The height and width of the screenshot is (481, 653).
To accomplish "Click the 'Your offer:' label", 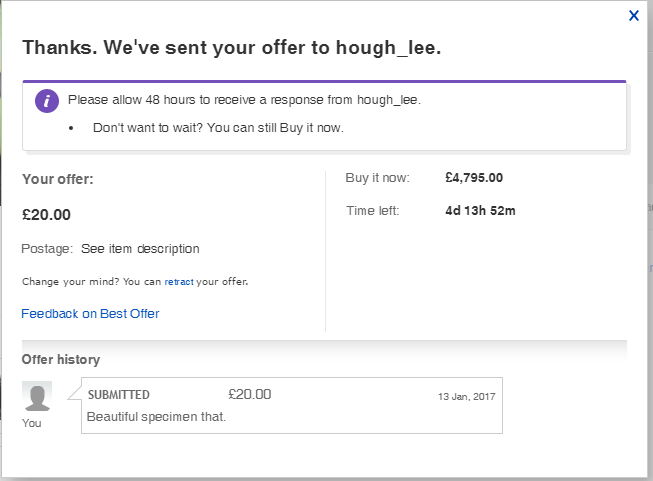I will tap(58, 179).
